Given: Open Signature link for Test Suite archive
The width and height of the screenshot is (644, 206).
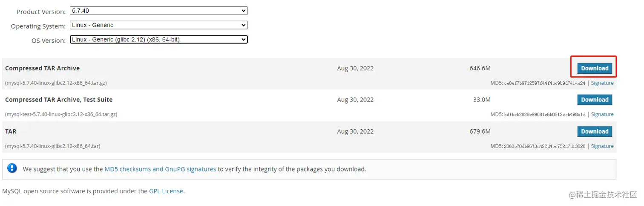Looking at the screenshot, I should [602, 114].
